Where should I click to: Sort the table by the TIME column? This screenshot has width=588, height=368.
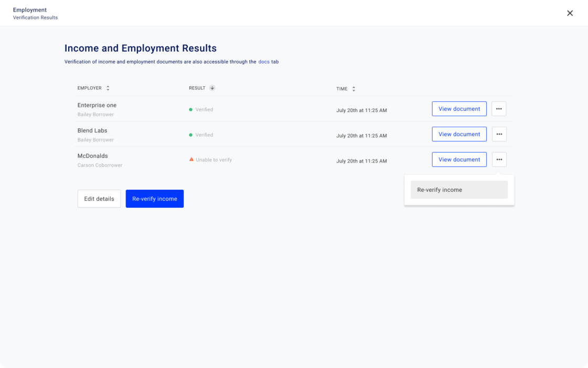point(353,89)
